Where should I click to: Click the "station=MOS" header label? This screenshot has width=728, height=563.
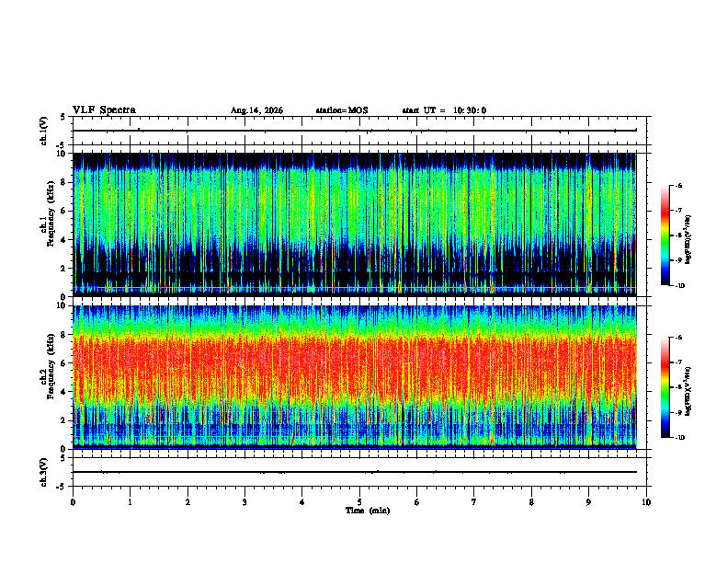click(x=342, y=110)
